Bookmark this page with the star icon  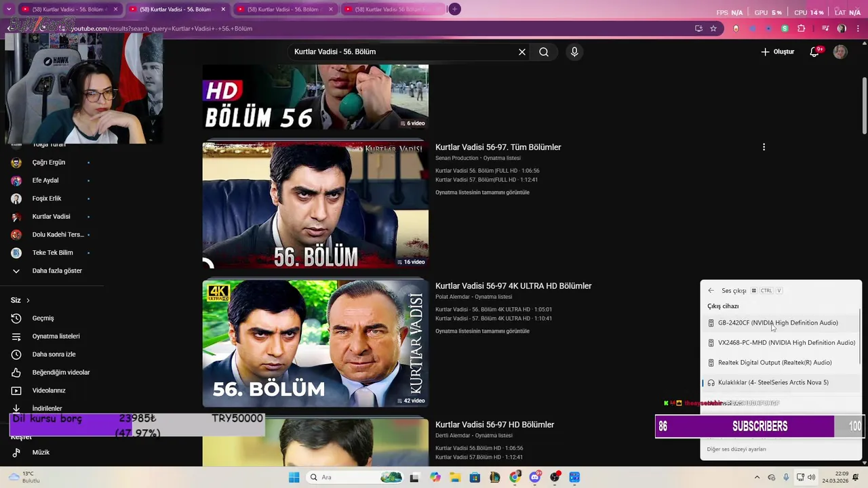[x=713, y=28]
